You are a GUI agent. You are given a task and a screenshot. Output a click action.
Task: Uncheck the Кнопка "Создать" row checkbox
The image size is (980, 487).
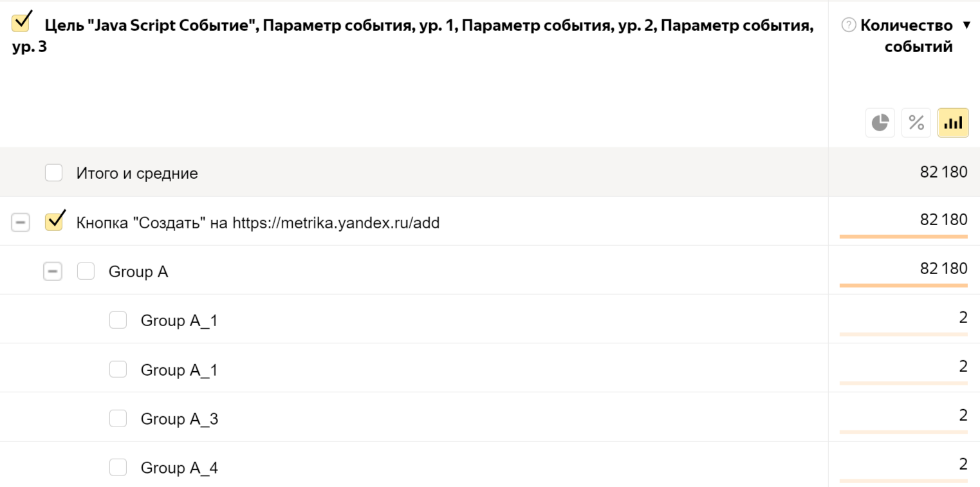click(53, 222)
